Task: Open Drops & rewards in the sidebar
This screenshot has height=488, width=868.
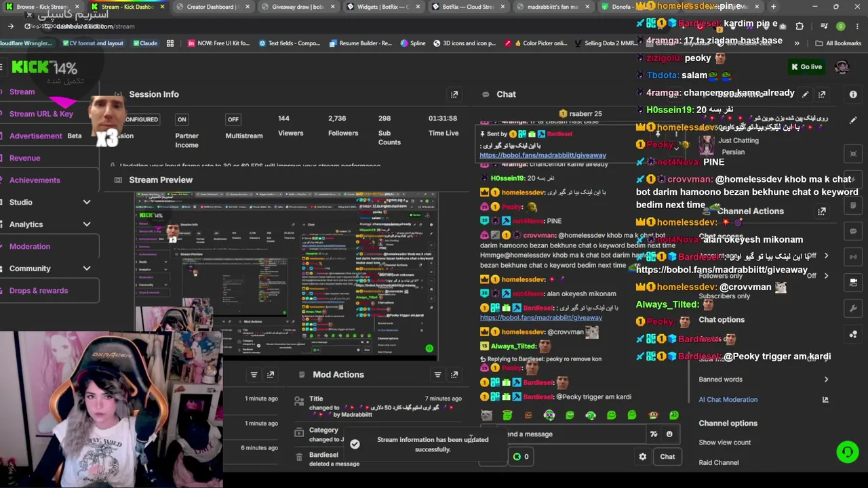Action: point(39,291)
